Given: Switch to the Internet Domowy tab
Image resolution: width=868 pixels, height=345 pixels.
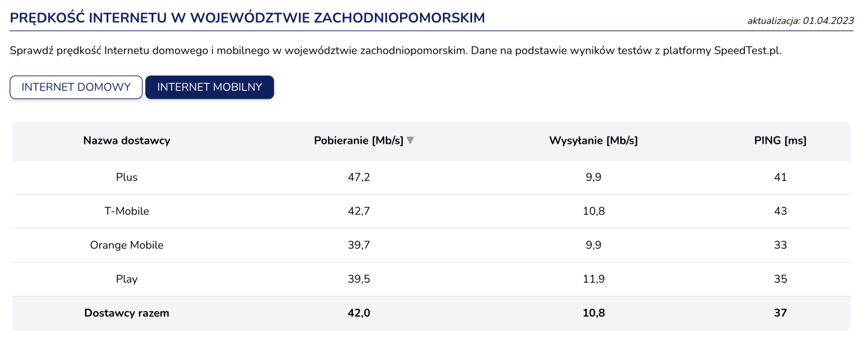Looking at the screenshot, I should point(76,87).
